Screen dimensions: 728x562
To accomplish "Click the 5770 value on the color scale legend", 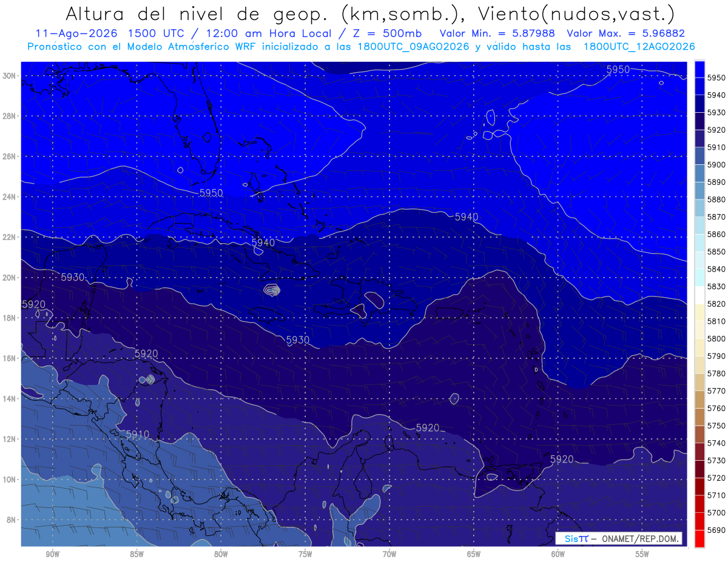I will [x=716, y=391].
